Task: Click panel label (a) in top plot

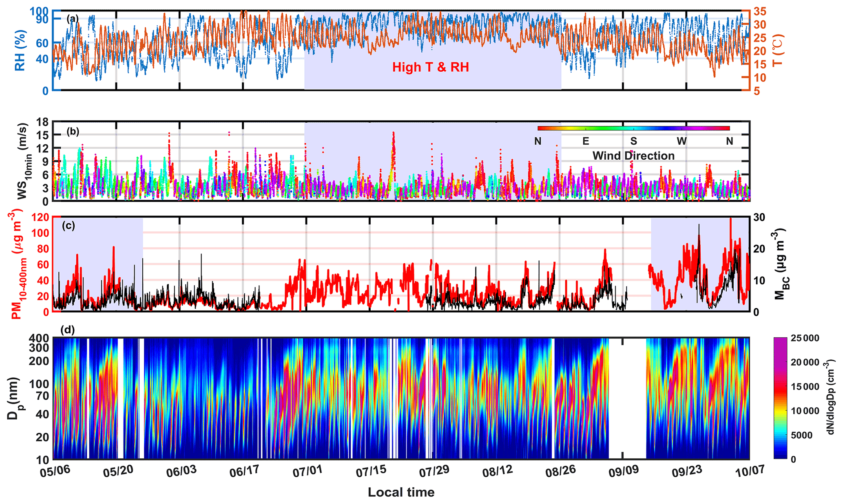Action: [x=73, y=18]
